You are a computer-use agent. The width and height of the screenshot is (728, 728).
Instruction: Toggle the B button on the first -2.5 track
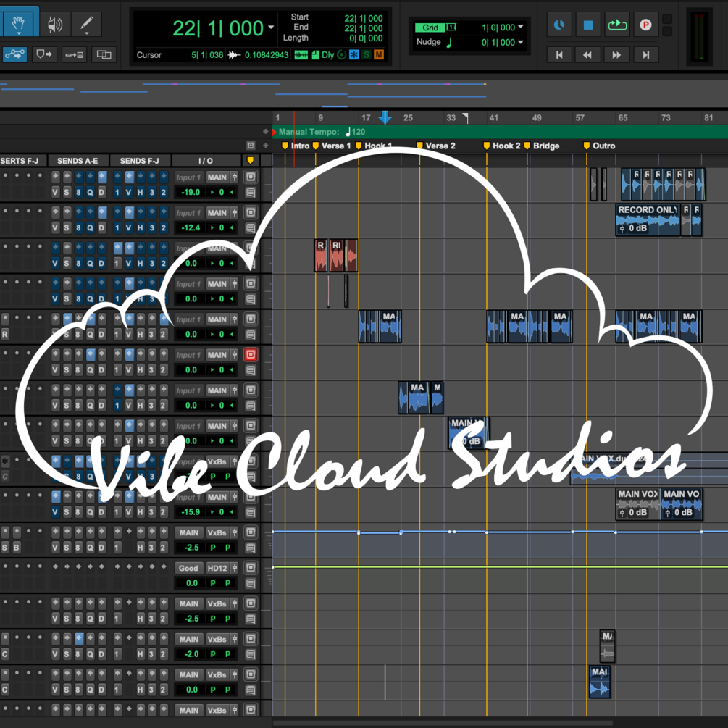click(16, 548)
